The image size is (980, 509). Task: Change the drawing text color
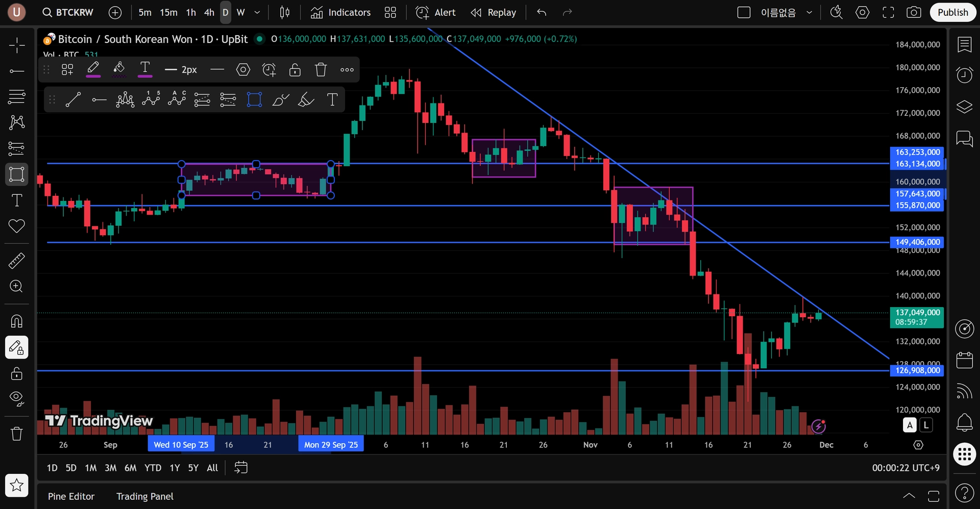click(145, 70)
